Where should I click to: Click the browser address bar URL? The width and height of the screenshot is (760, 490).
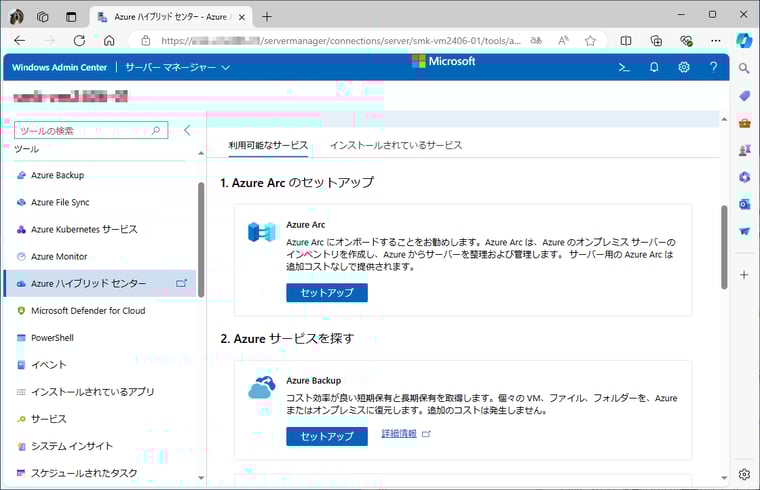341,41
